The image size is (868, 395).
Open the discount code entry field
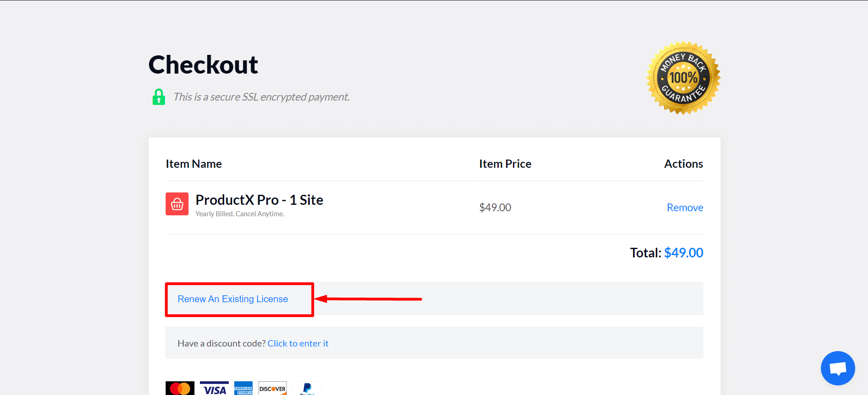tap(298, 343)
